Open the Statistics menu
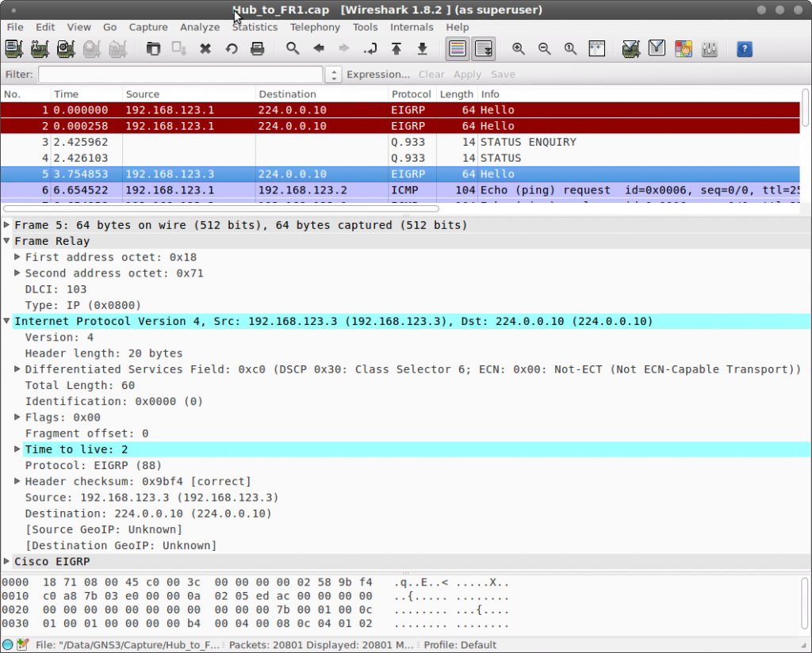Image resolution: width=812 pixels, height=653 pixels. pos(255,26)
